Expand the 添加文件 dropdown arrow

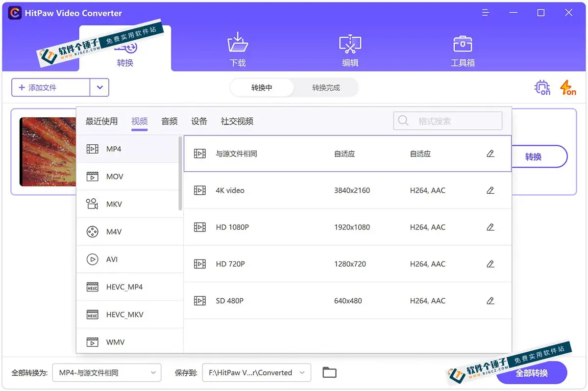(99, 87)
